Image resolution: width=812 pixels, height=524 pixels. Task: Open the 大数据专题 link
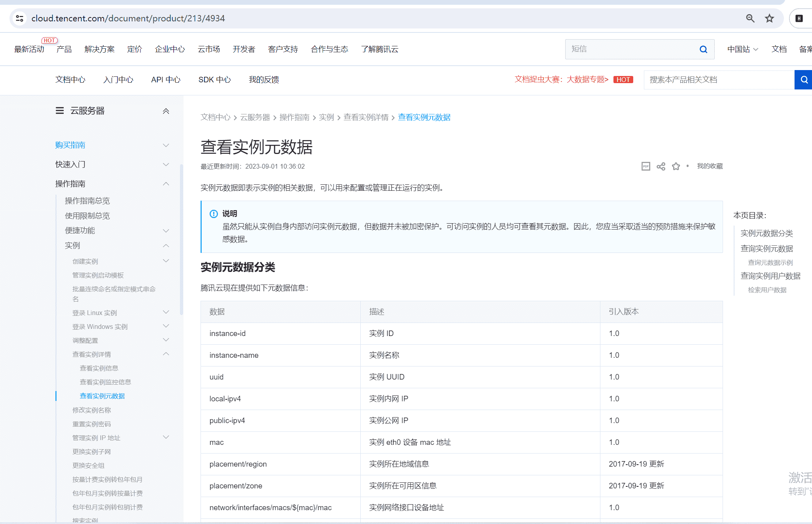coord(587,79)
